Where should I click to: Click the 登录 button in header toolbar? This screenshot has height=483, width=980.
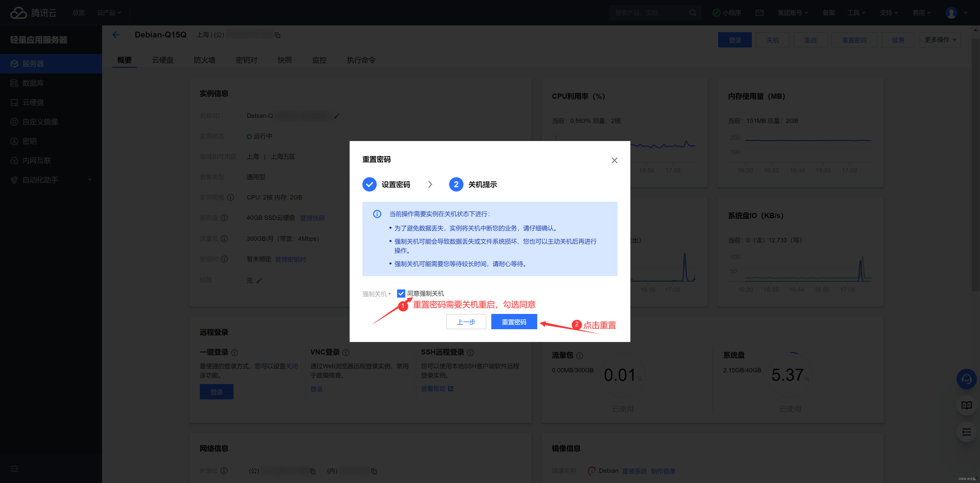click(x=735, y=40)
